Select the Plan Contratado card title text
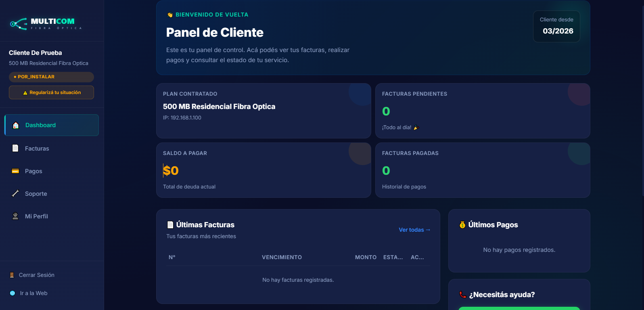This screenshot has height=310, width=644. coord(190,94)
